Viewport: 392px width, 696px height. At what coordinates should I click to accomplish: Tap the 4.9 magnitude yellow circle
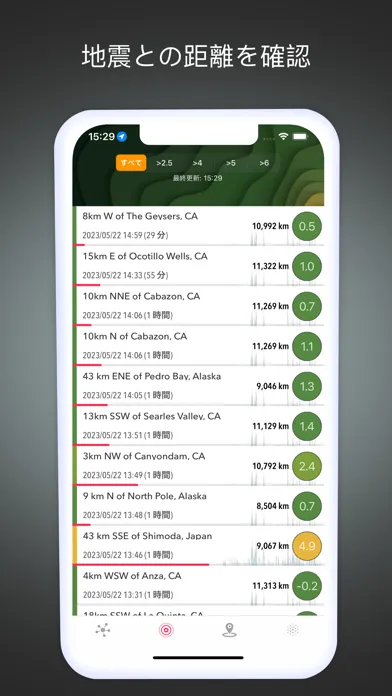[x=307, y=546]
